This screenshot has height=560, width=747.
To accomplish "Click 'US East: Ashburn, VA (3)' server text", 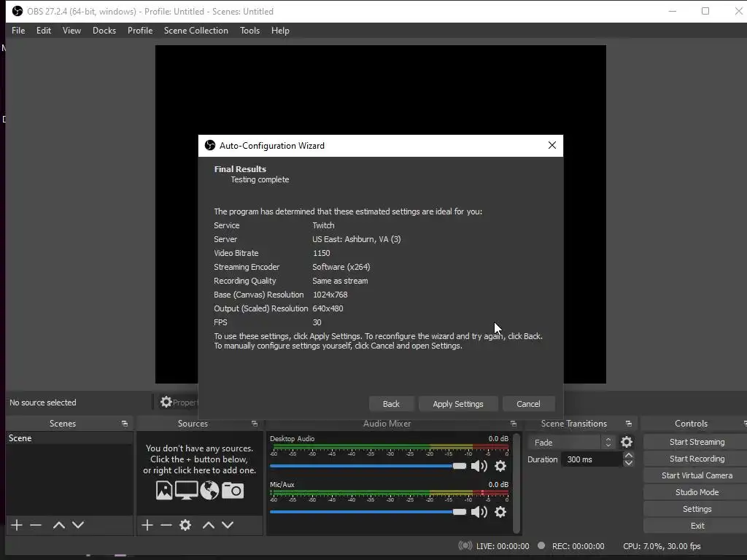I will tap(356, 239).
